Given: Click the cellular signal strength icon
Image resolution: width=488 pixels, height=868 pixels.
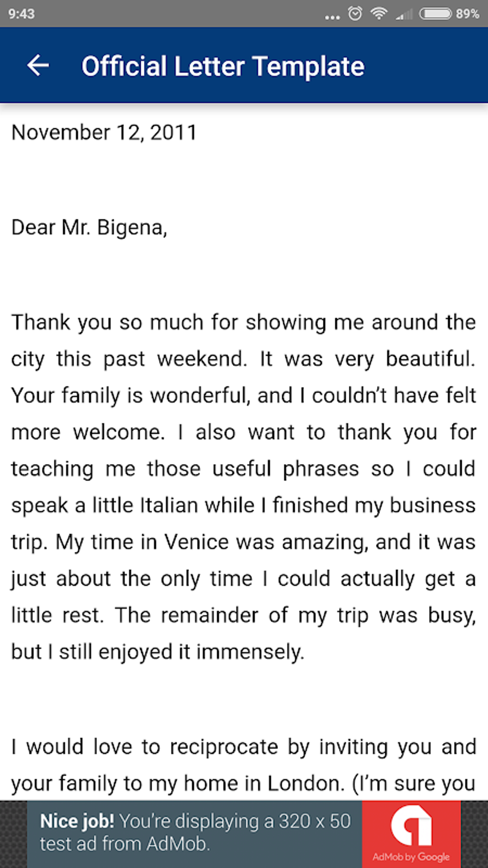Looking at the screenshot, I should point(404,14).
